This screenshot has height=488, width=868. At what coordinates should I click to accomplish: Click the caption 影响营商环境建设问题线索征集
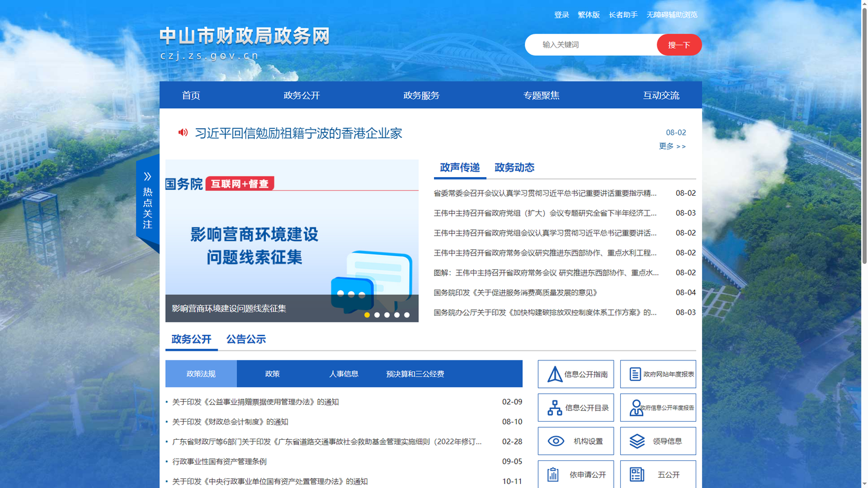coord(229,308)
